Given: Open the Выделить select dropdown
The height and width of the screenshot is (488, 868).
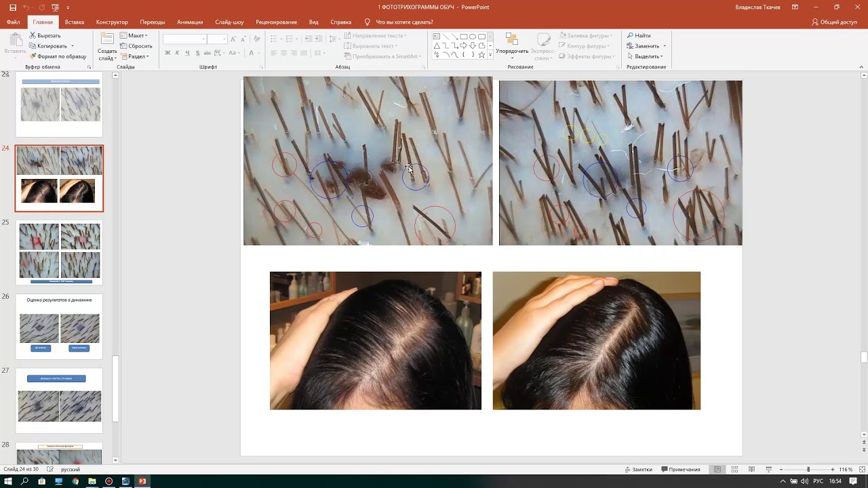Looking at the screenshot, I should pyautogui.click(x=645, y=56).
